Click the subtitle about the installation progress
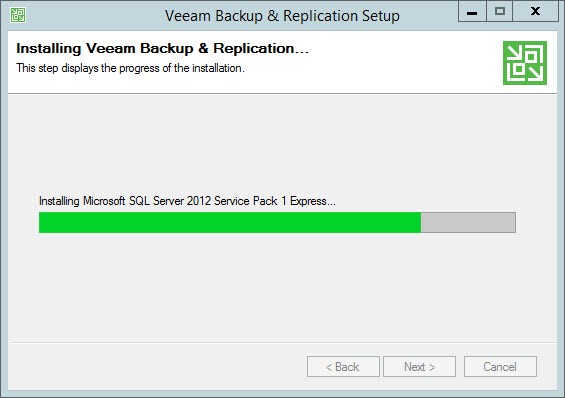 [x=130, y=68]
